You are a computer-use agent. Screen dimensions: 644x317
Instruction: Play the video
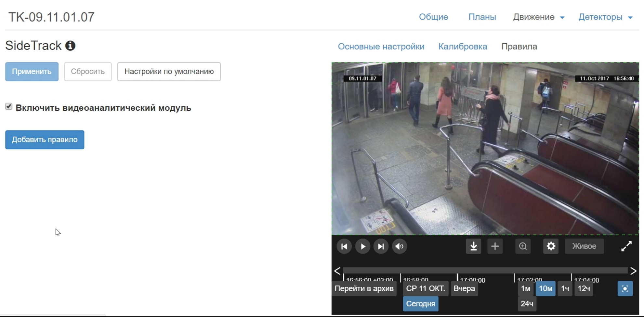point(362,246)
